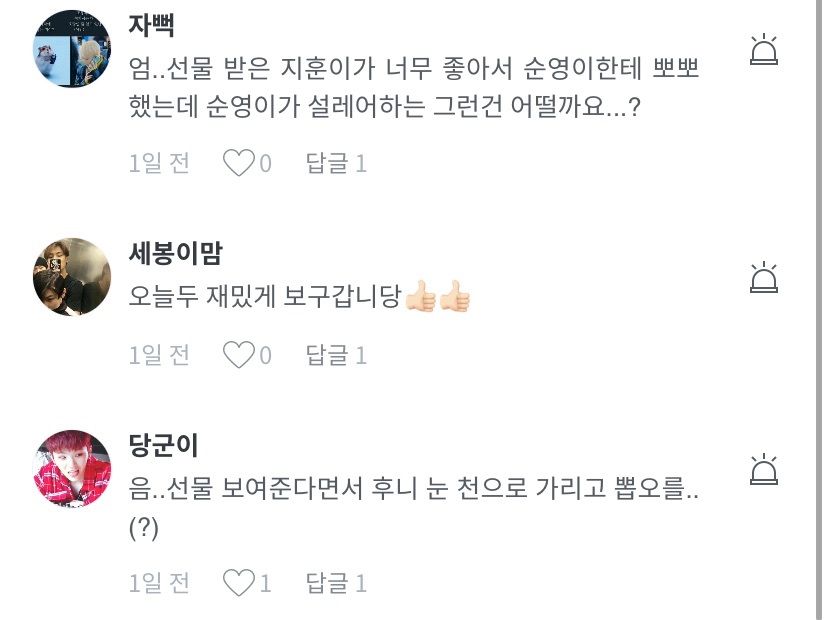
Task: Toggle the heart on 당군이's comment
Action: [238, 583]
